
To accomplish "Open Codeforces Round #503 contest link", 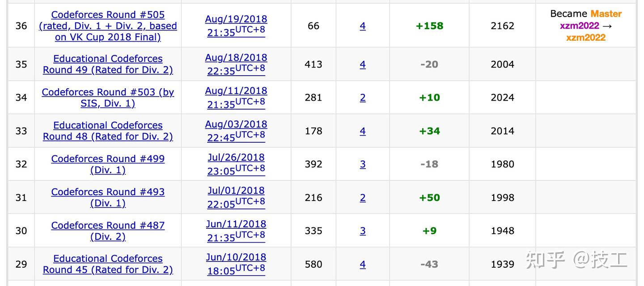I will point(108,98).
